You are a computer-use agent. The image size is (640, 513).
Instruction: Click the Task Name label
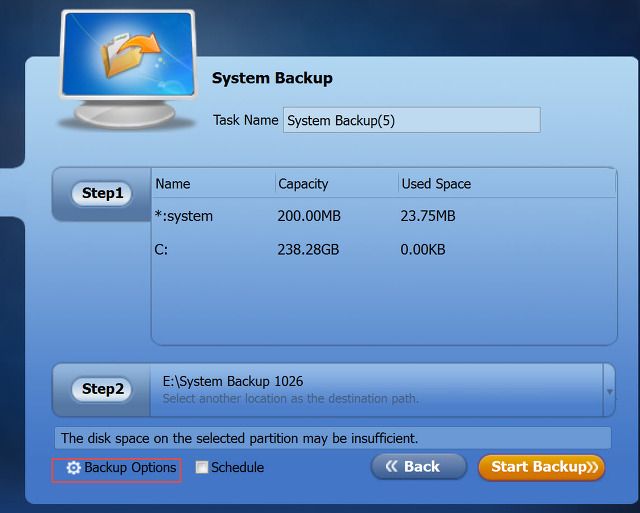click(x=245, y=120)
